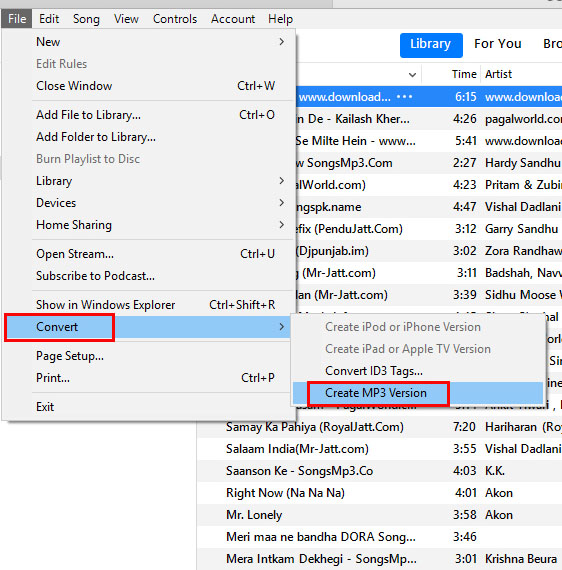Open the Song menu

(x=86, y=19)
